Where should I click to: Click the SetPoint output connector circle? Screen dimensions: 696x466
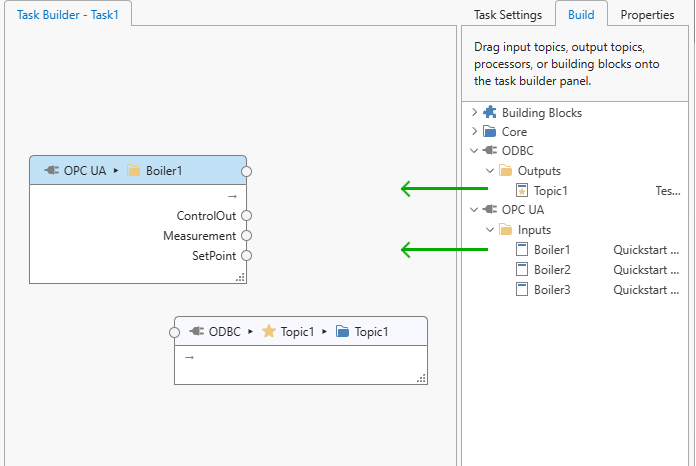[246, 256]
